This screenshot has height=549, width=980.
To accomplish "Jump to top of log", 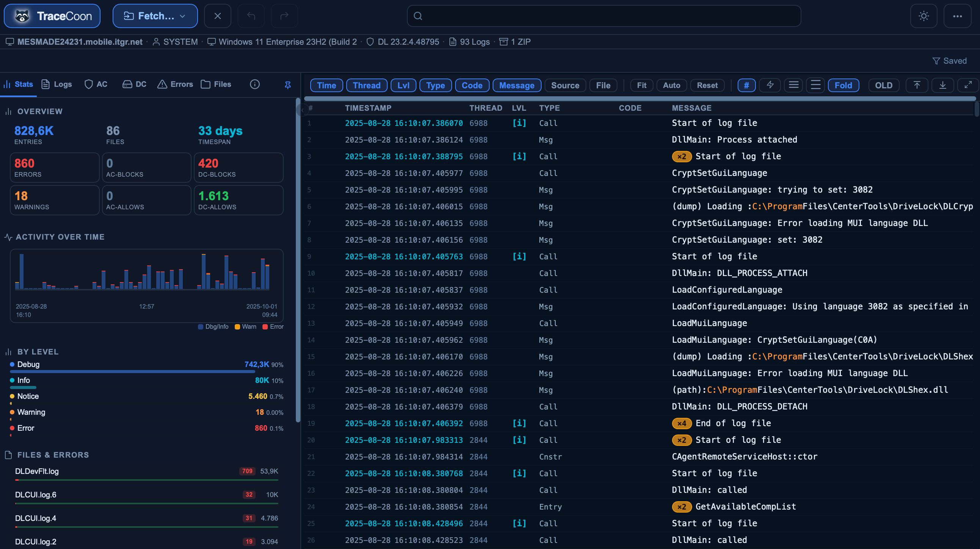I will pyautogui.click(x=917, y=86).
